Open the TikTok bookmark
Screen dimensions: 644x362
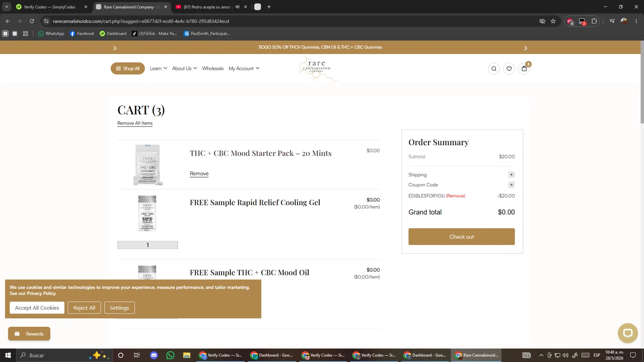point(154,33)
